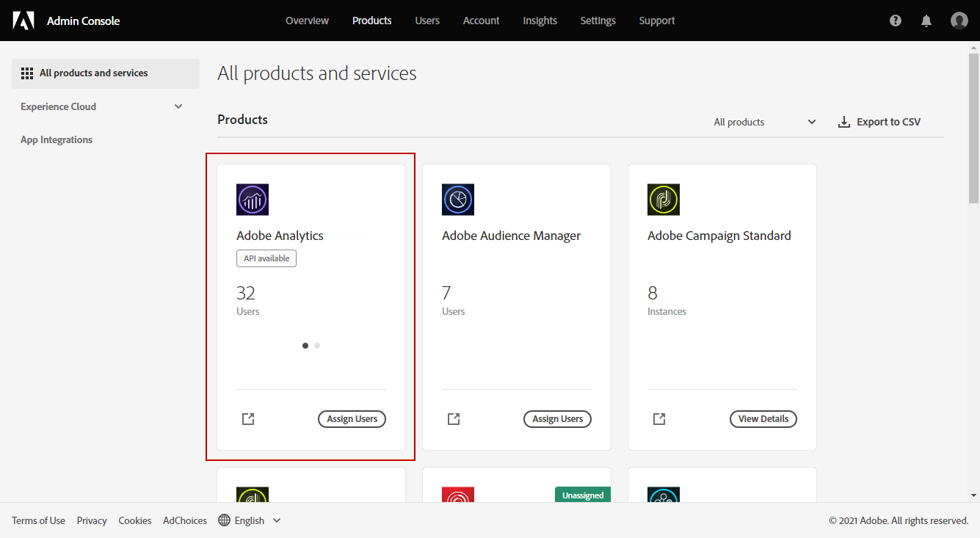980x538 pixels.
Task: Open the help question mark icon
Action: [896, 21]
